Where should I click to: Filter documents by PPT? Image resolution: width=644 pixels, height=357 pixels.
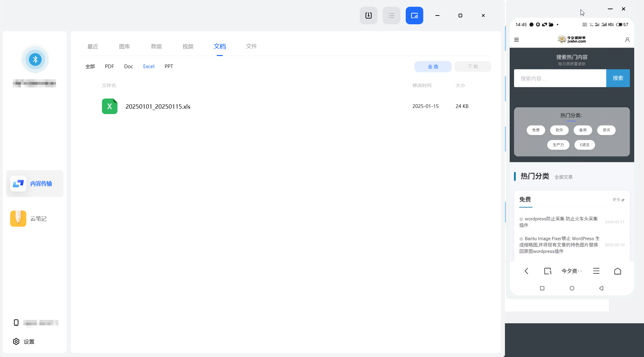(x=169, y=66)
